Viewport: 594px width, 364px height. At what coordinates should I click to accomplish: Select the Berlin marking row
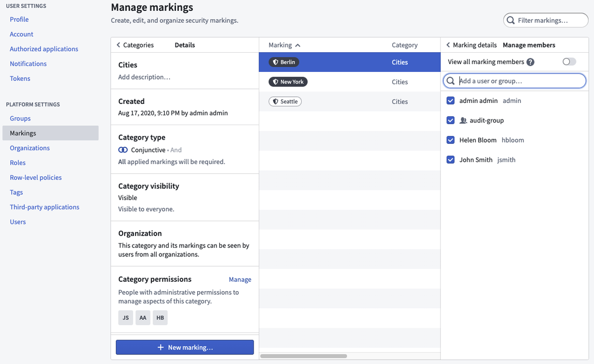(350, 62)
